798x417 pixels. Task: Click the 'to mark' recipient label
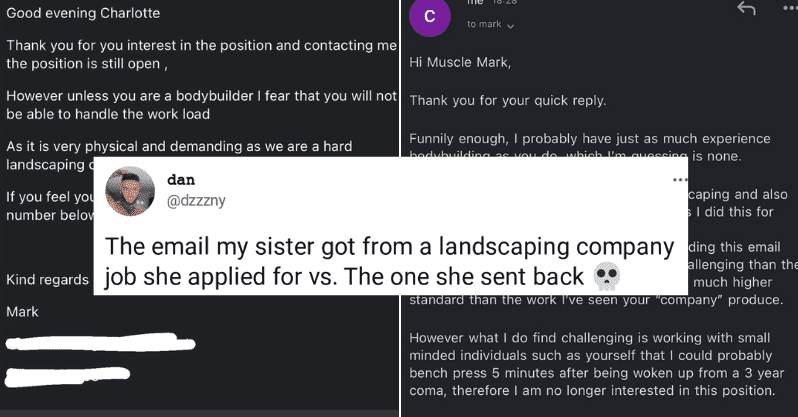coord(484,24)
